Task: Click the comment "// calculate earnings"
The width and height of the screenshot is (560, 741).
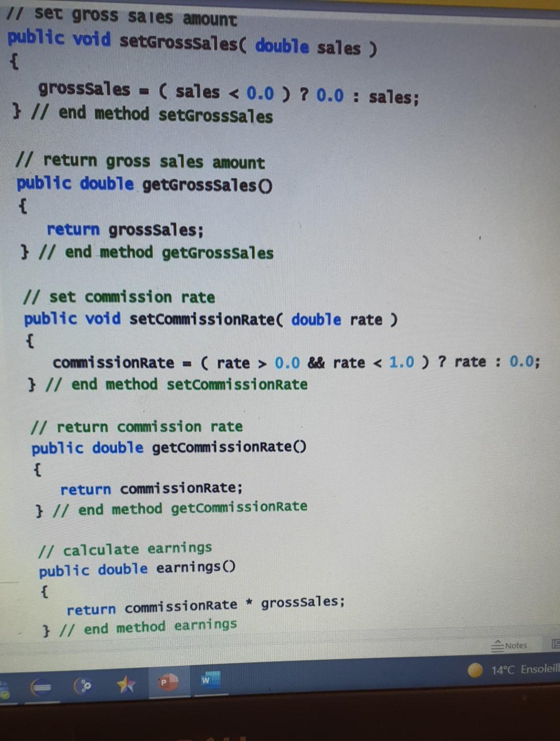Action: [x=125, y=549]
